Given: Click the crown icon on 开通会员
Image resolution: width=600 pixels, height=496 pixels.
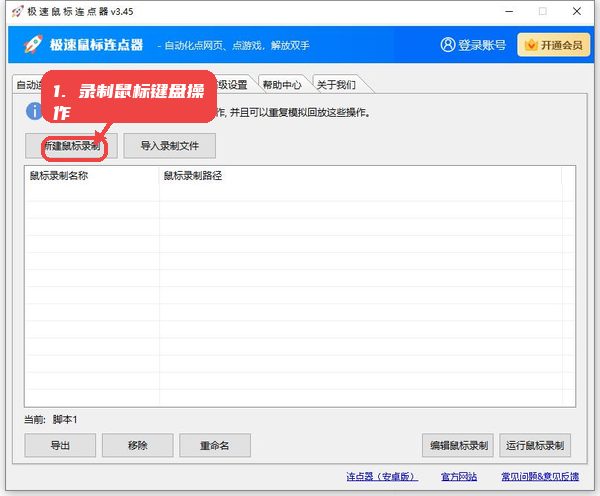Looking at the screenshot, I should point(531,45).
